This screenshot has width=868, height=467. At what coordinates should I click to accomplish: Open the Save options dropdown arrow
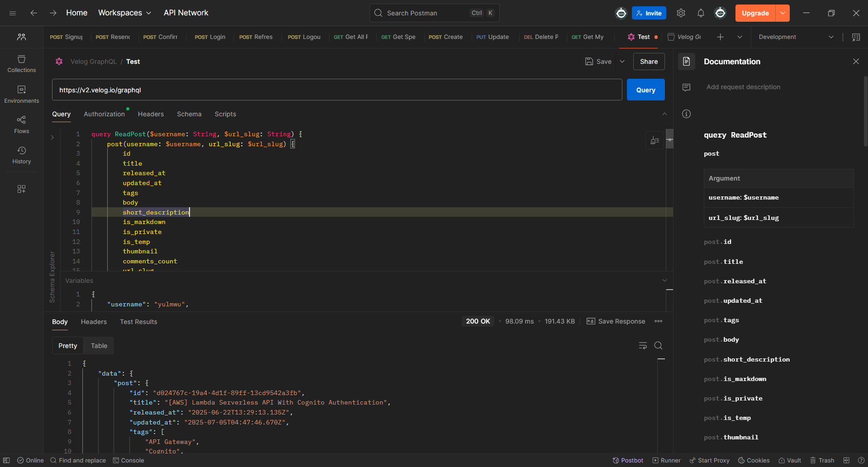(622, 62)
